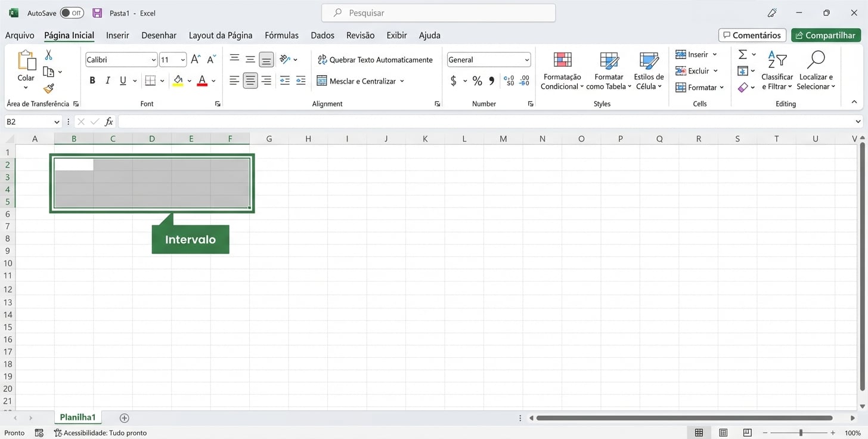
Task: Open the font size dropdown
Action: [182, 60]
